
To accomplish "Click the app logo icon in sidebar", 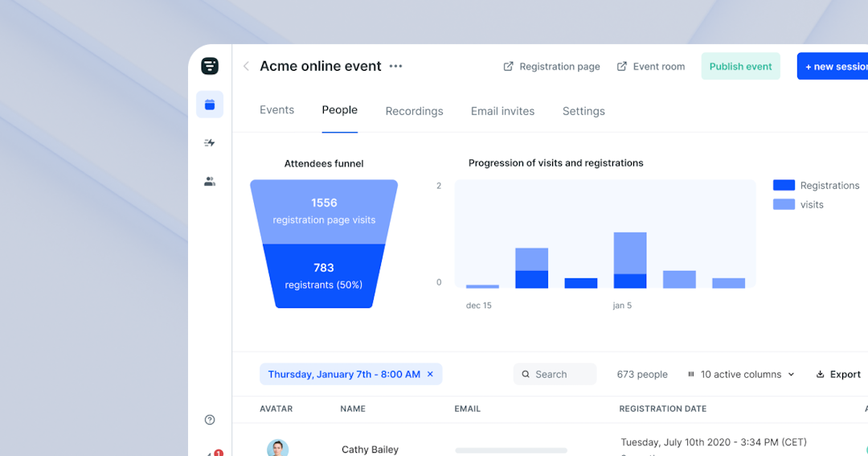I will (210, 66).
